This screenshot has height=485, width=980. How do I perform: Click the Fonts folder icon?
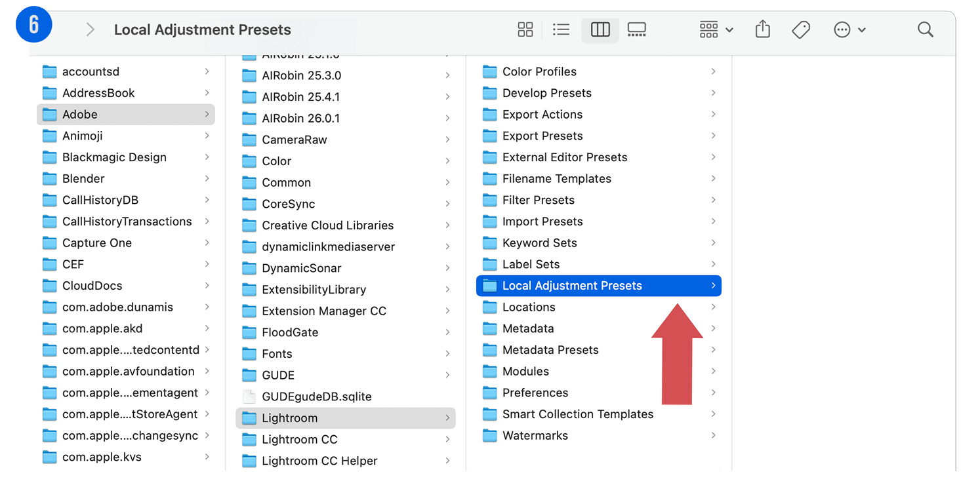pos(249,355)
